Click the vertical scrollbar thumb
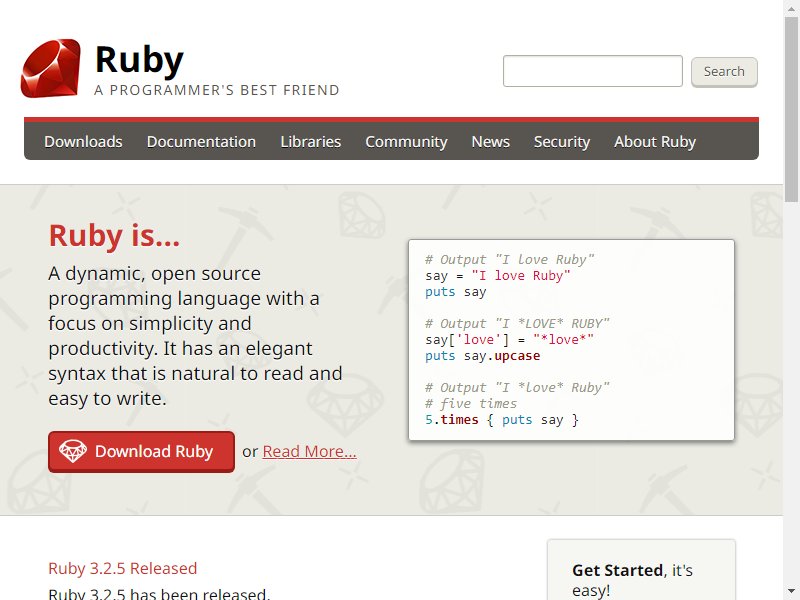 click(791, 109)
